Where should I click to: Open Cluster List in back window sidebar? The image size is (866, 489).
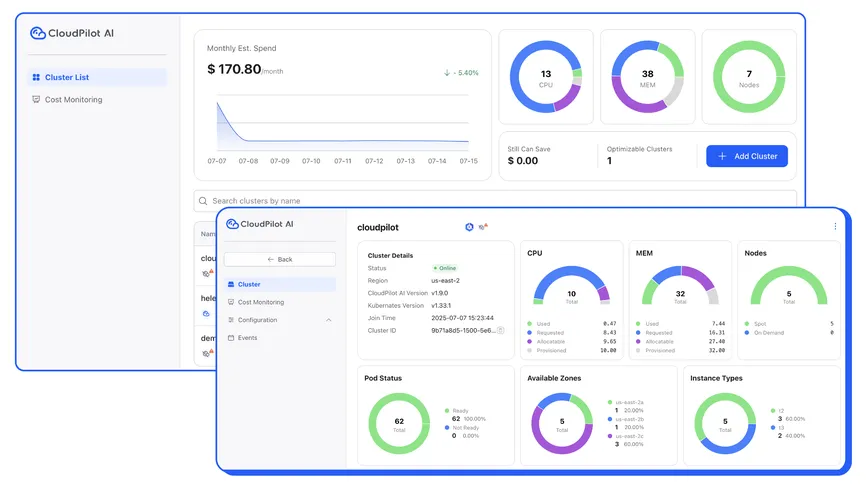[x=97, y=77]
